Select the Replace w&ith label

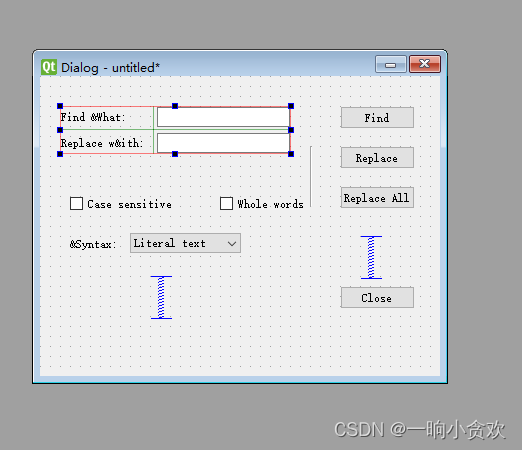click(102, 143)
